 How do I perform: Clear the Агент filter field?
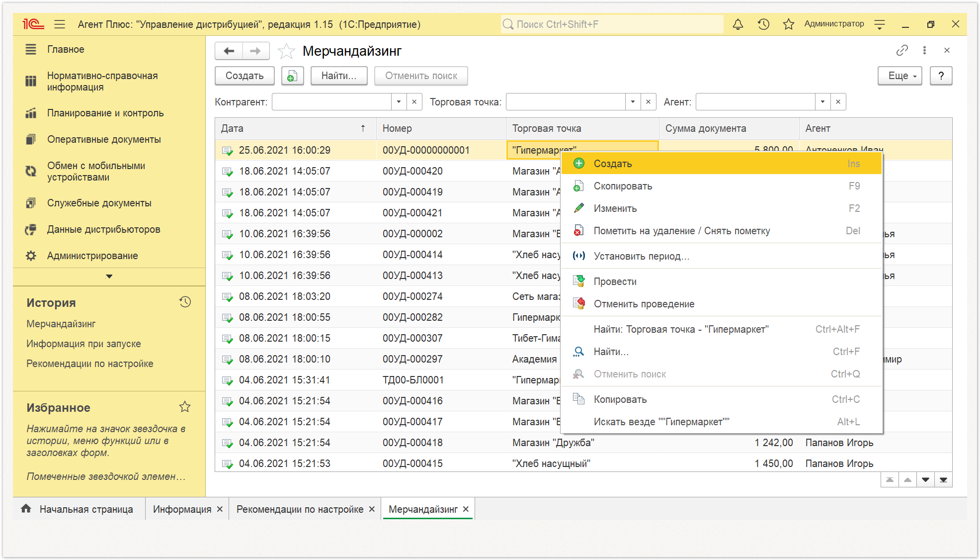click(x=838, y=102)
